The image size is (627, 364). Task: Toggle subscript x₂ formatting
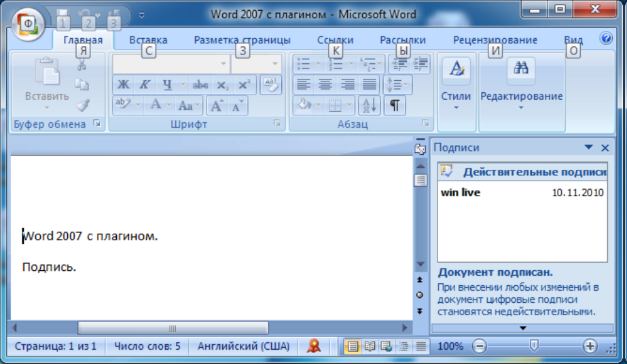[222, 85]
